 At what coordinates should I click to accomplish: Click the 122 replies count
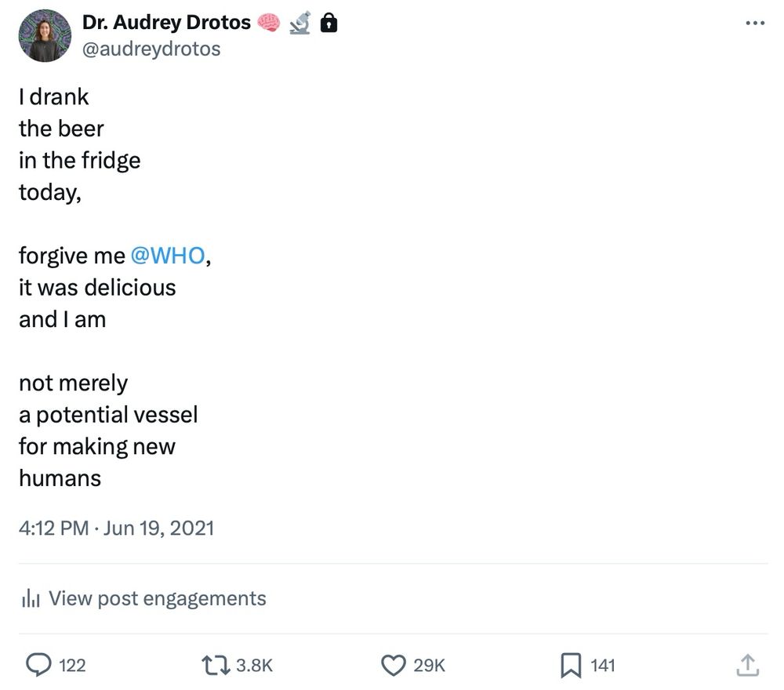(x=72, y=666)
